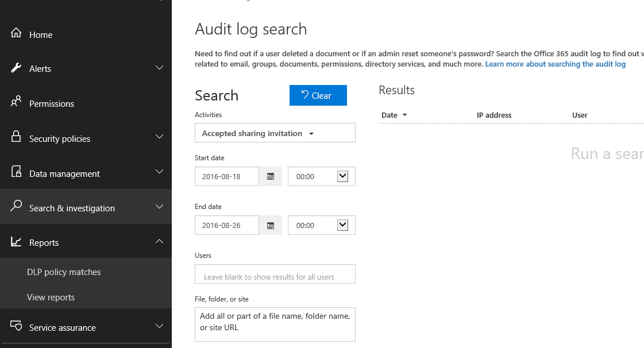Collapse the Reports section
Screen dimensions: 644x348
(x=159, y=242)
